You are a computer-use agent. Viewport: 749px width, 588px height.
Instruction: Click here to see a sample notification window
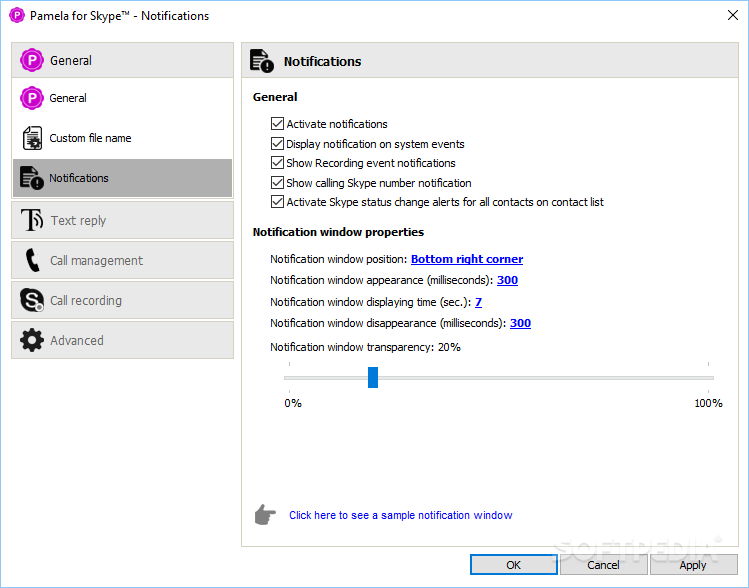tap(400, 515)
